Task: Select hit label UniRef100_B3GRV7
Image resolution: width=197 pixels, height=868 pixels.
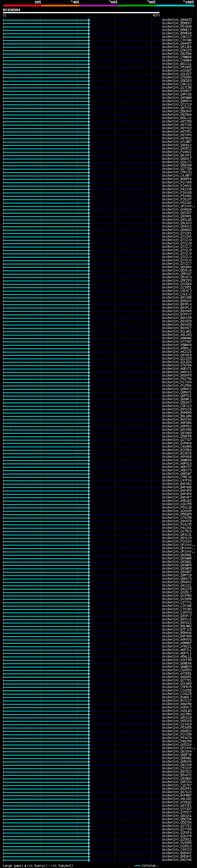Action: click(177, 91)
